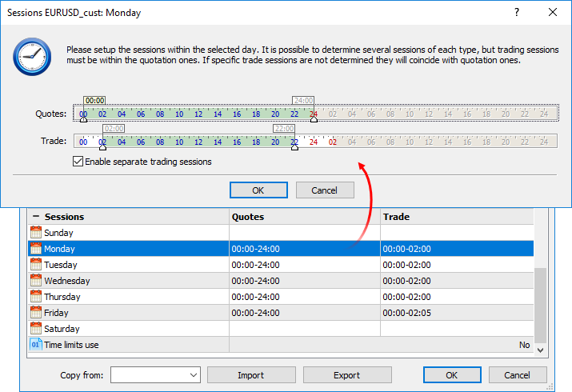Click the Tuesday calendar icon

coord(36,264)
